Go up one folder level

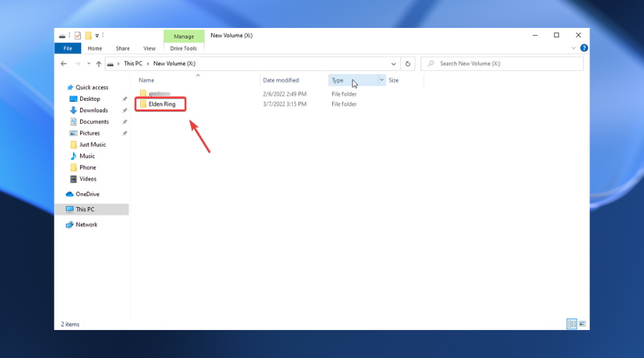click(x=99, y=64)
